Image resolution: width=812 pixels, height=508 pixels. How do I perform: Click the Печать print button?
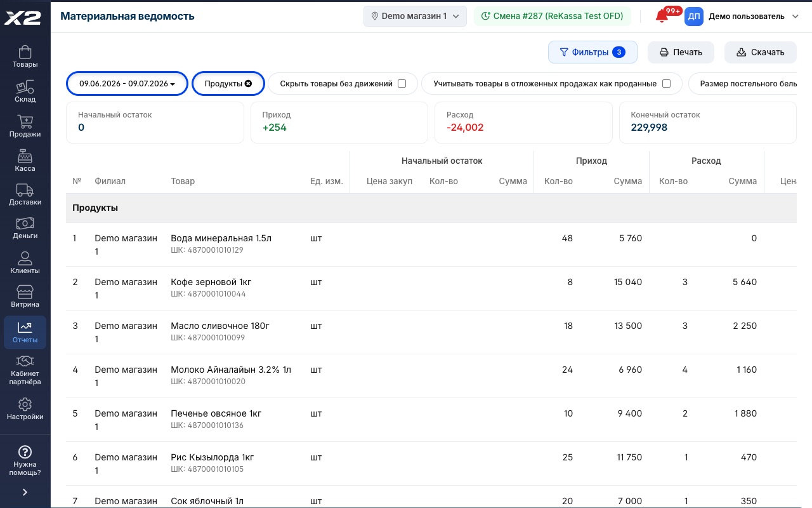(x=681, y=52)
